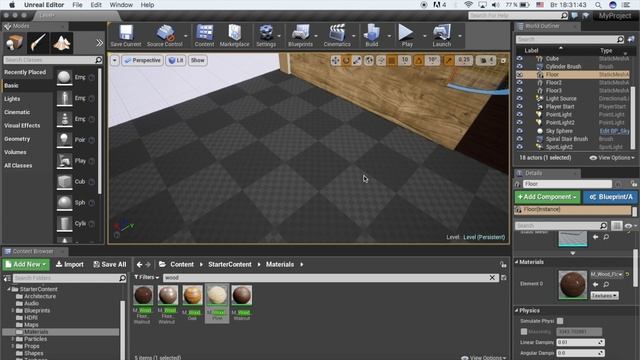Select the M_Wood_Oak material thumbnail
The image size is (640, 360).
192,295
